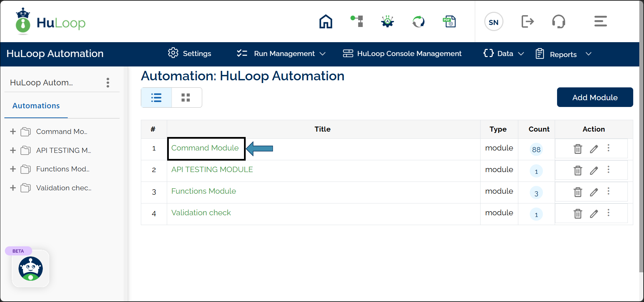Viewport: 644px width, 302px height.
Task: Switch to grid view
Action: pos(186,98)
